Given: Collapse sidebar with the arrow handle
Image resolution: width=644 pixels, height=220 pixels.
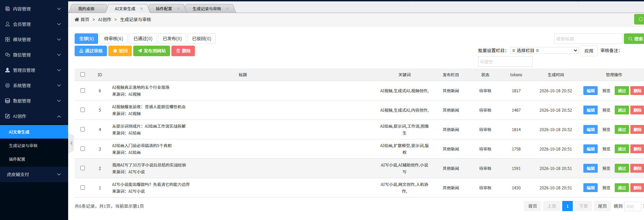Looking at the screenshot, I should tap(71, 143).
